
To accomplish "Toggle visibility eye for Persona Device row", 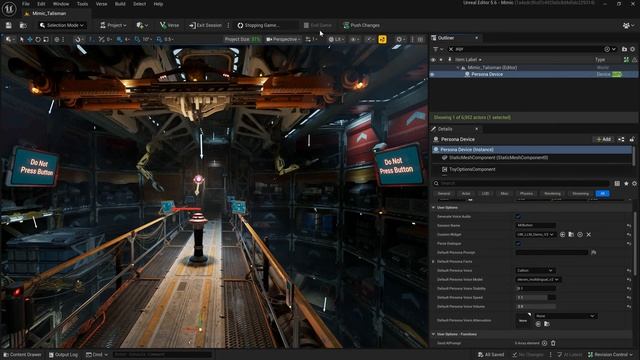I will coord(433,74).
